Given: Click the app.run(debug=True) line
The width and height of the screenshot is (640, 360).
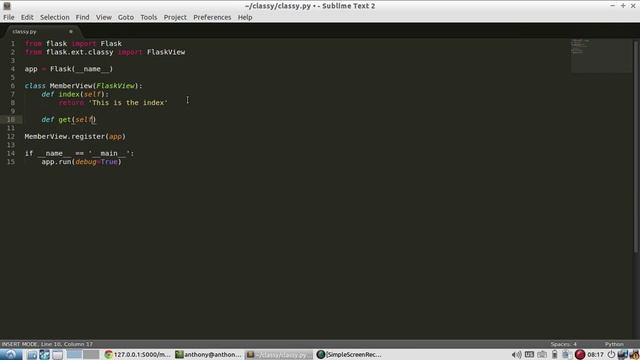Looking at the screenshot, I should click(81, 162).
